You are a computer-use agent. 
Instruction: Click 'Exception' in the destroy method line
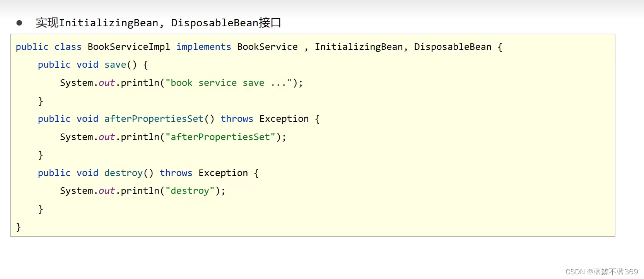(x=223, y=173)
